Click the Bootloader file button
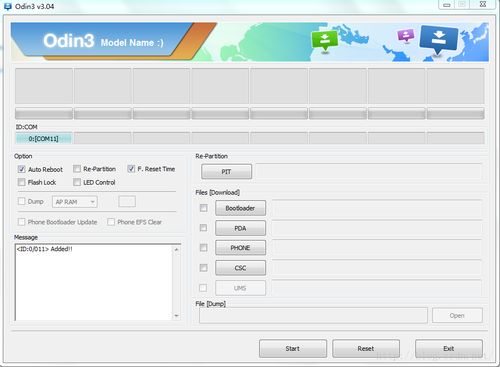The width and height of the screenshot is (500, 367). pyautogui.click(x=240, y=208)
